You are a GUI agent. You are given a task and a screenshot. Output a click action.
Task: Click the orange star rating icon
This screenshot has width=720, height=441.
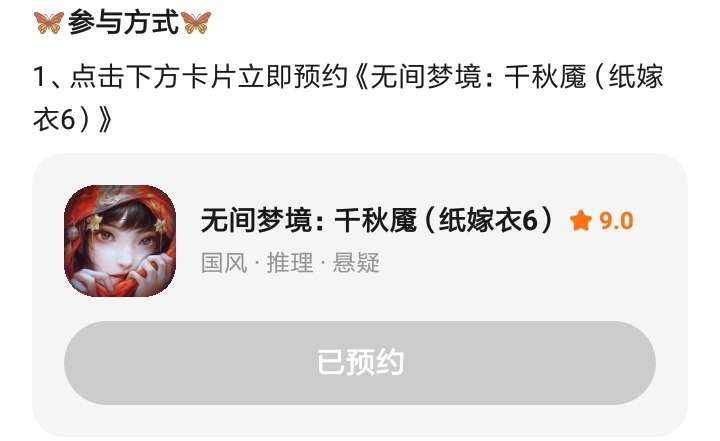click(581, 221)
